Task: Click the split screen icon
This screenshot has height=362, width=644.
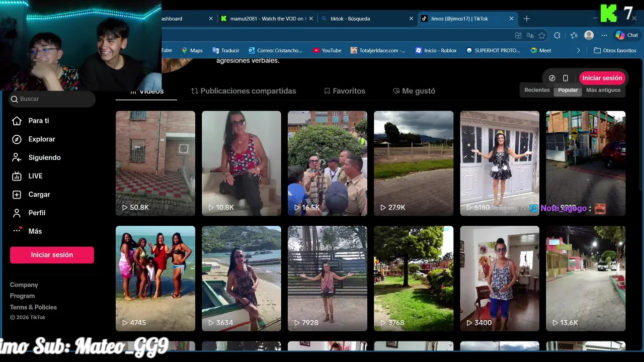Action: coord(518,35)
